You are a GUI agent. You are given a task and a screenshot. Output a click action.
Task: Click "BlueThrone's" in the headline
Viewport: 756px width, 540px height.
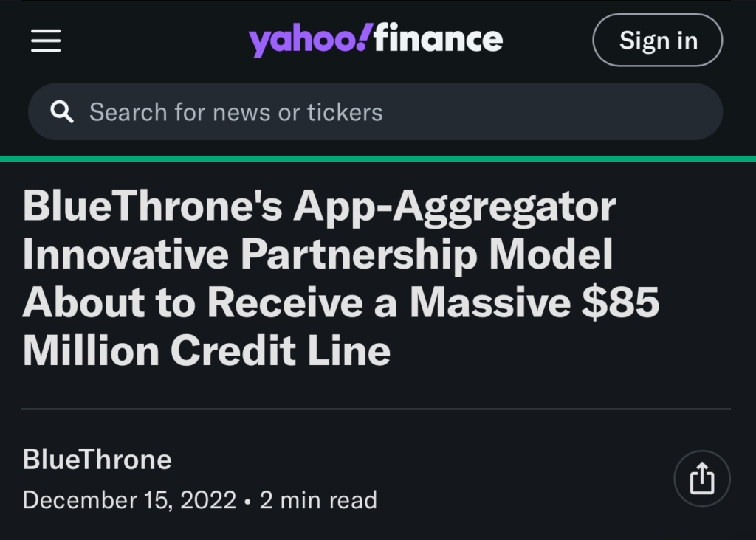tap(153, 207)
